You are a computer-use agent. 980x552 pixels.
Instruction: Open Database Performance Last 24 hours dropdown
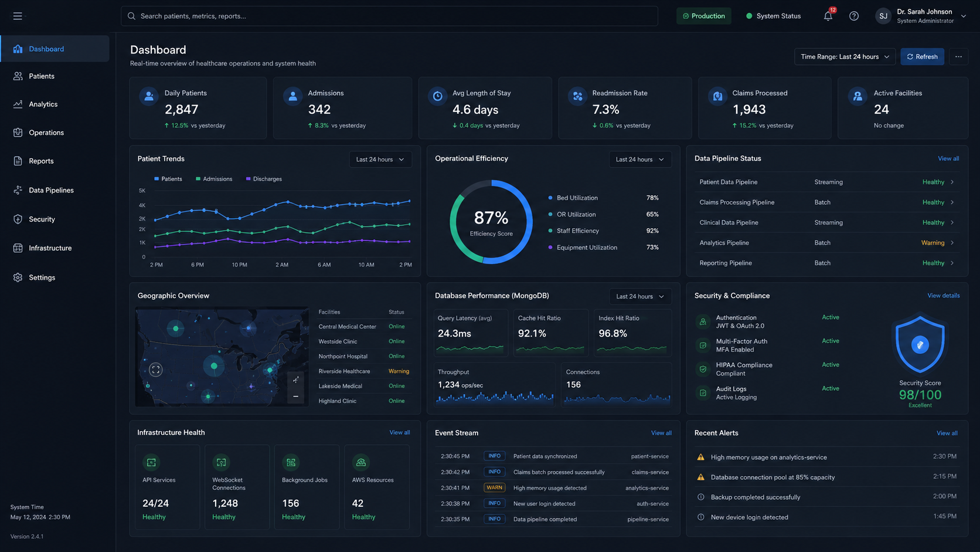(640, 296)
